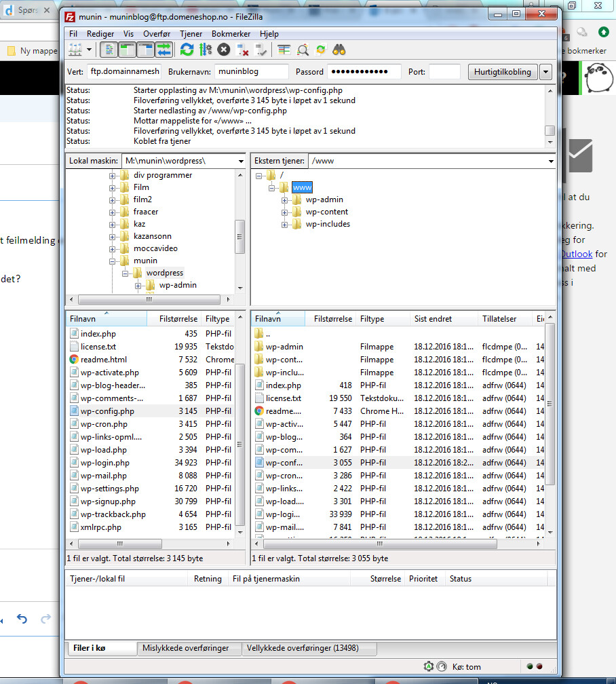The image size is (616, 684).
Task: Select local moccavideo folder
Action: point(155,248)
